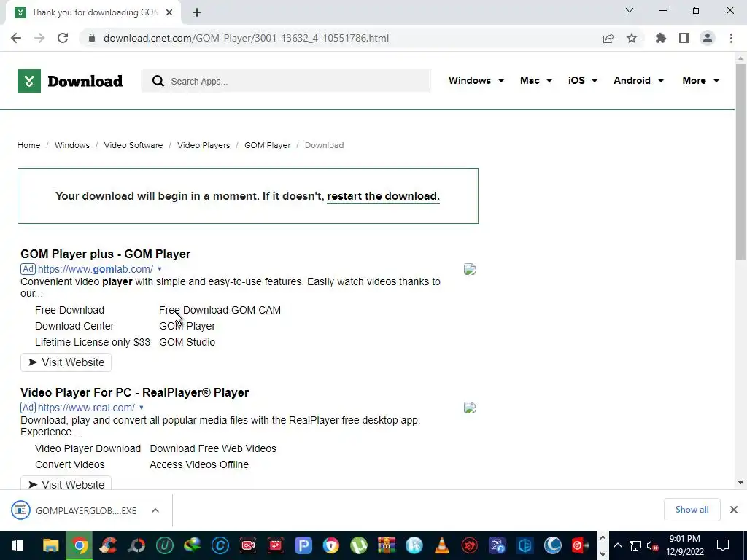Screen dimensions: 747x560
Task: Open GOM Player plus ad headline
Action: 105,254
